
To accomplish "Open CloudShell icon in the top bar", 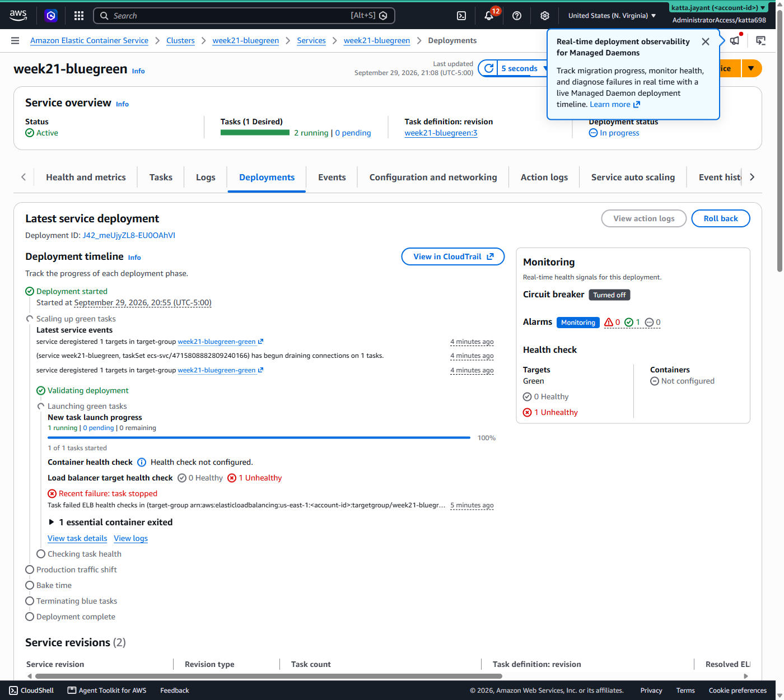I will click(x=461, y=16).
